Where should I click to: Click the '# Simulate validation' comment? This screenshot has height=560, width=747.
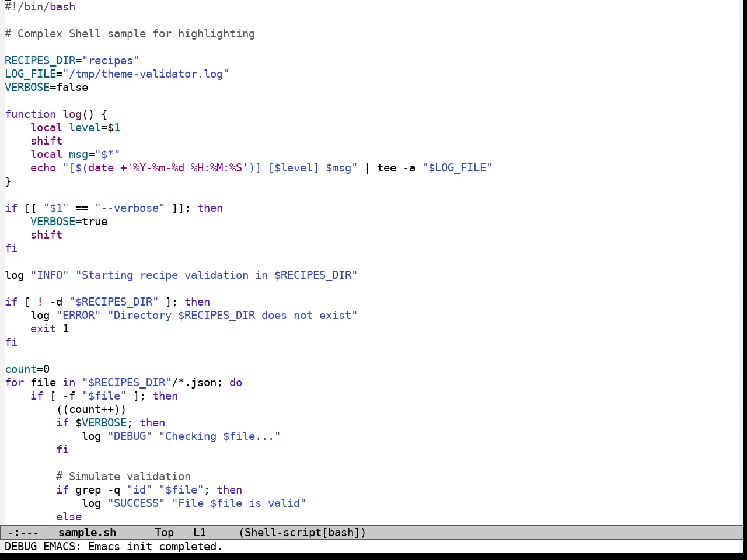(x=123, y=477)
